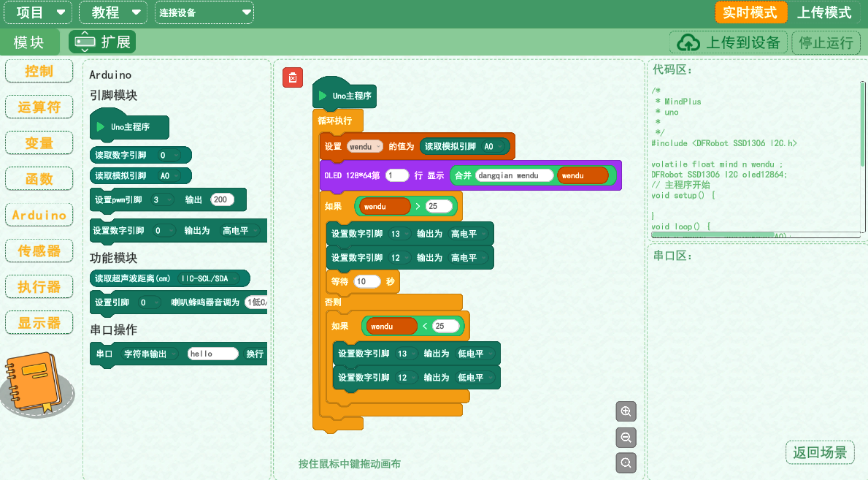Open the 教程 tutorial dropdown
Image resolution: width=868 pixels, height=480 pixels.
(113, 12)
